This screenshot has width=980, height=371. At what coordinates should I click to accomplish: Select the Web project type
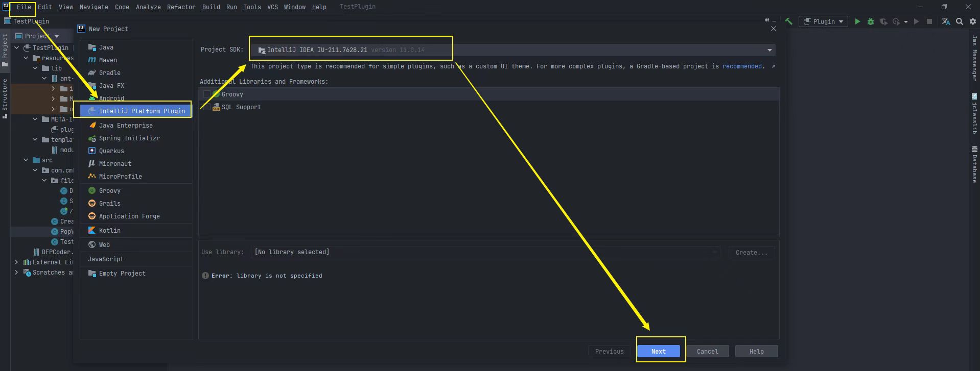point(136,244)
